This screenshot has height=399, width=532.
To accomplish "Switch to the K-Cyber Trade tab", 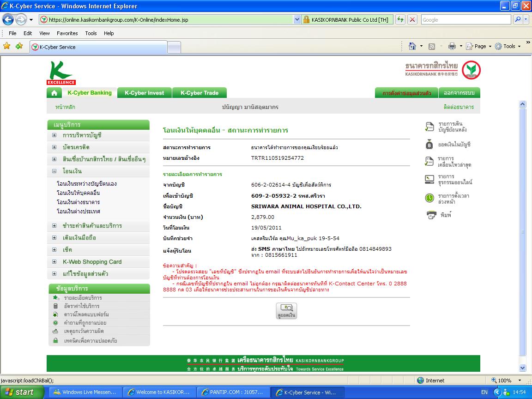I will click(199, 93).
